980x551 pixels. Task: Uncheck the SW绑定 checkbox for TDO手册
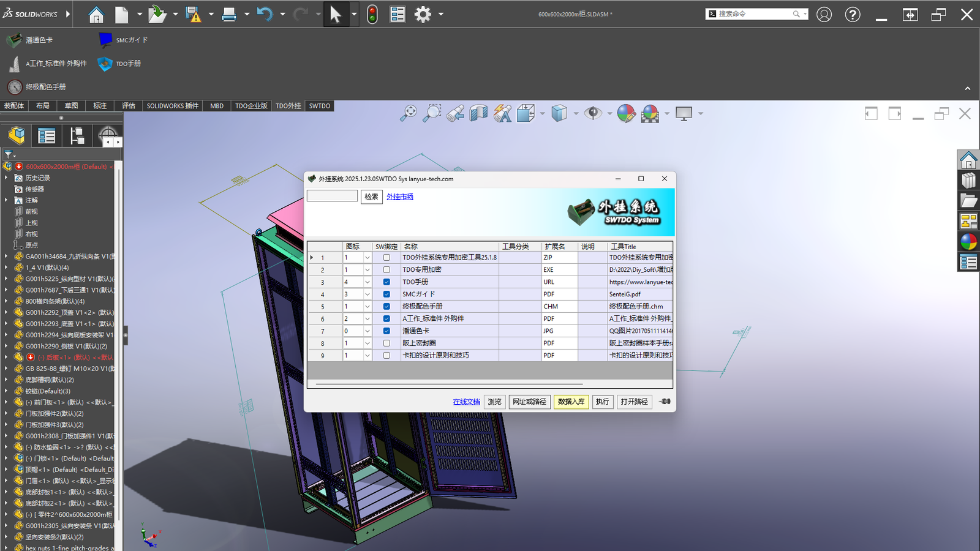[x=386, y=282]
